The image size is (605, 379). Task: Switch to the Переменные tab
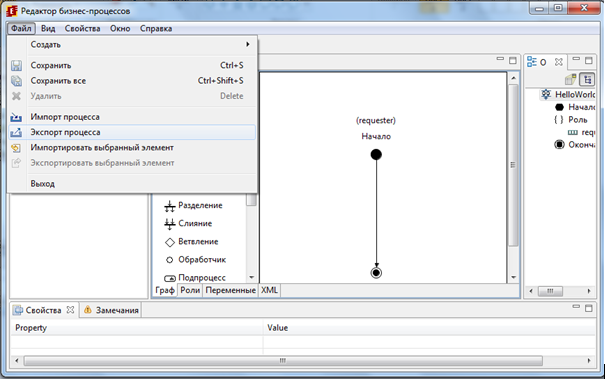(230, 290)
